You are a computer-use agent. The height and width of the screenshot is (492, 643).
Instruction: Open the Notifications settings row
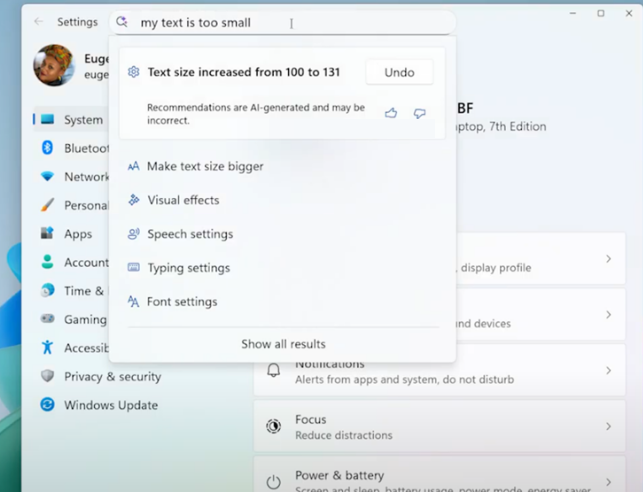click(439, 370)
